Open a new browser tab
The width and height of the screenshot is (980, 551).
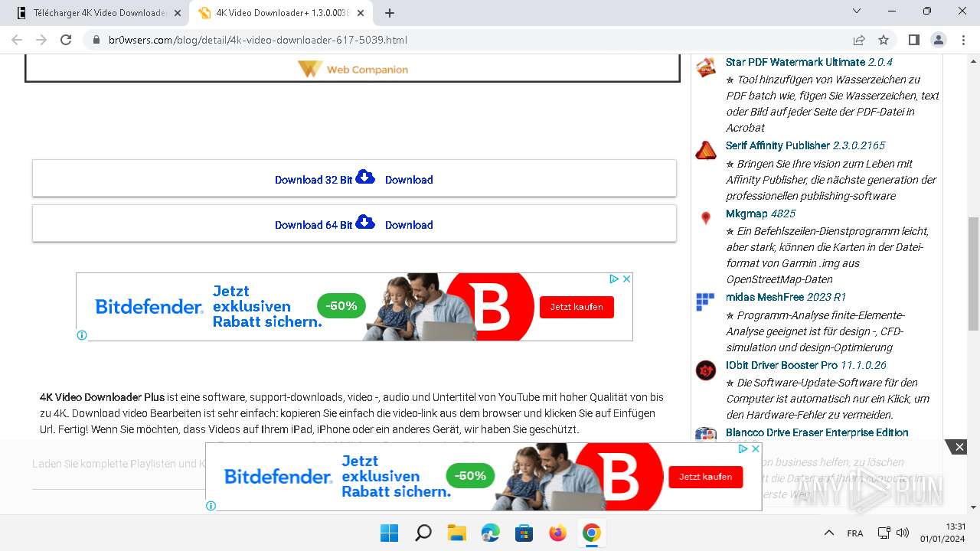click(x=390, y=13)
